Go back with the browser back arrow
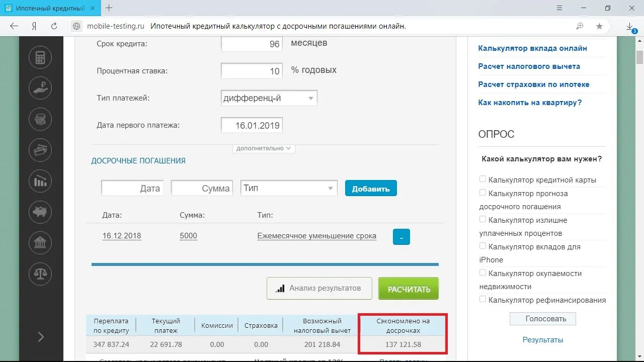 (14, 26)
